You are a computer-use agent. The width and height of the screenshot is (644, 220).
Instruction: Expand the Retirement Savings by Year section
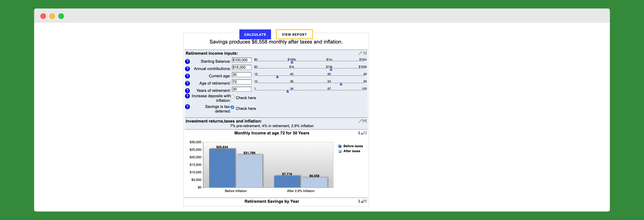pyautogui.click(x=365, y=201)
